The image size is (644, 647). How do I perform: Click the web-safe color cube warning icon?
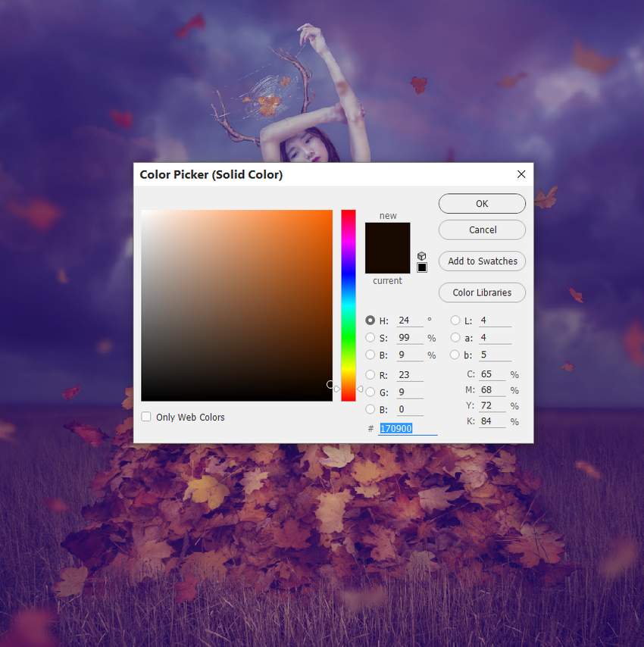click(422, 256)
